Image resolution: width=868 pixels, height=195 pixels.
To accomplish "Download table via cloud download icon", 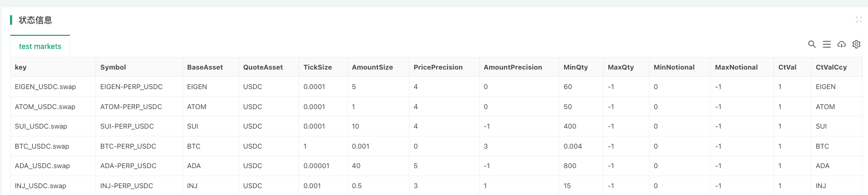I will (842, 44).
